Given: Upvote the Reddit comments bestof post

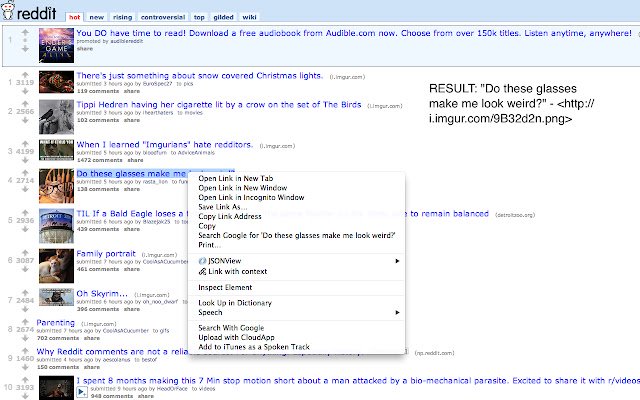Looking at the screenshot, I should (25, 351).
